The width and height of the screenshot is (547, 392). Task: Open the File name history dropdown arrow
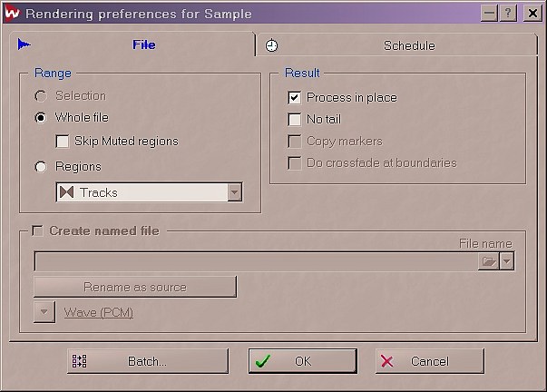coord(506,261)
